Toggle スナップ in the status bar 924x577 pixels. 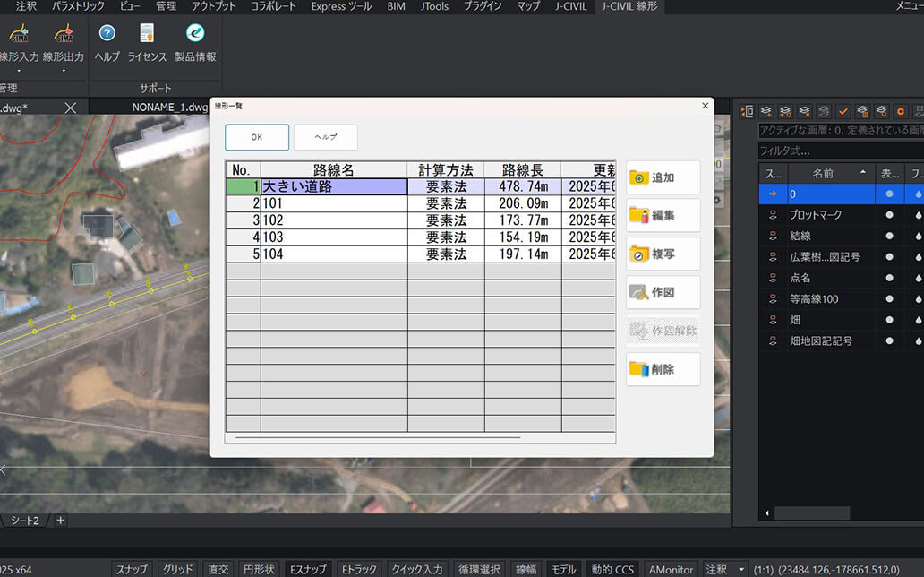[132, 569]
